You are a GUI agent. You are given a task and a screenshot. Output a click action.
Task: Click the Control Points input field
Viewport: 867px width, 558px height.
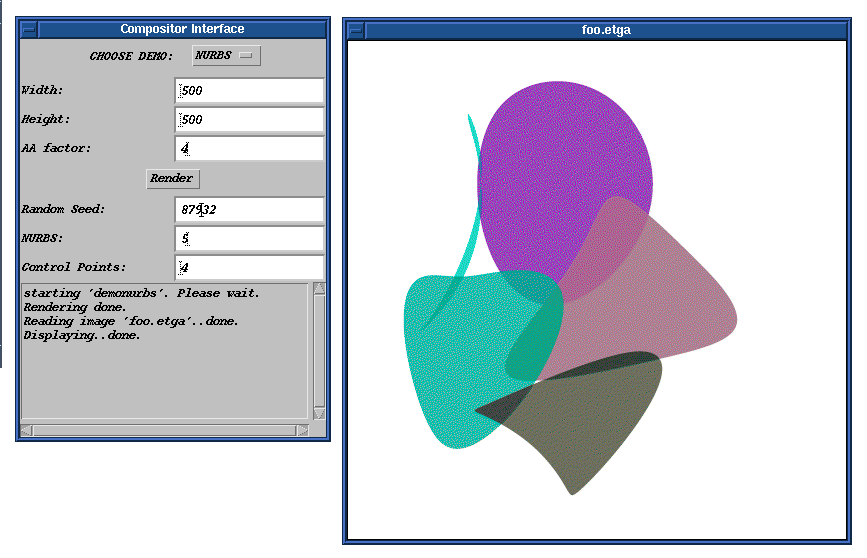coord(249,268)
